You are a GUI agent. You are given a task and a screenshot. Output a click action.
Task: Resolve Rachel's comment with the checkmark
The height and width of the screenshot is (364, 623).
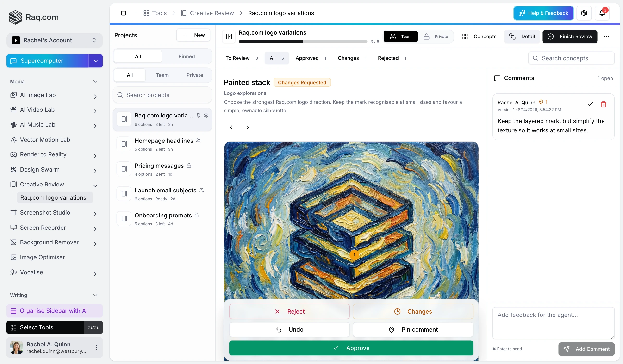coord(590,104)
